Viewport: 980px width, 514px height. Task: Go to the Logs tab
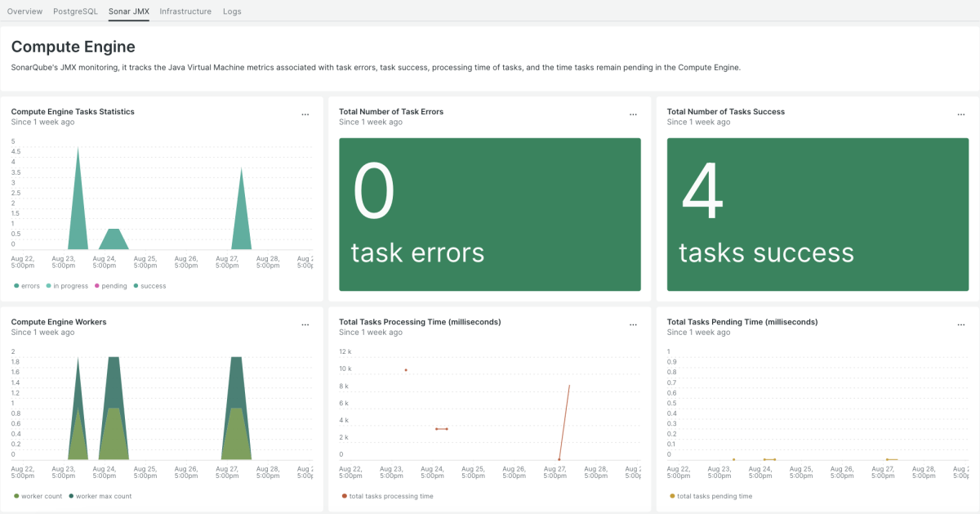point(232,11)
